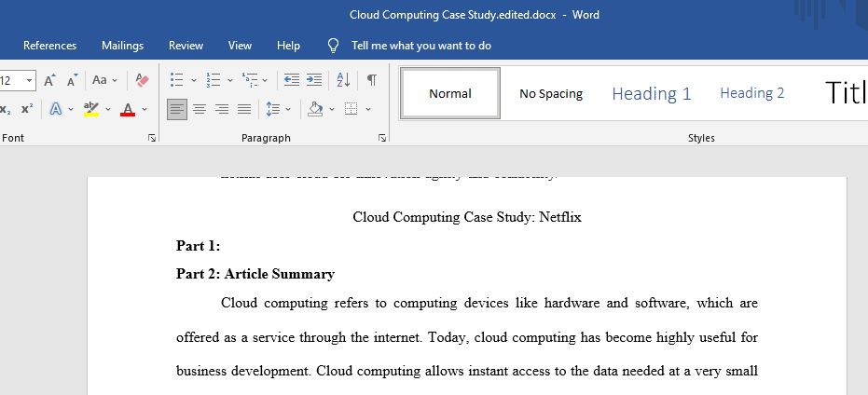Clear all formatting with eraser icon
The width and height of the screenshot is (868, 395).
click(142, 81)
